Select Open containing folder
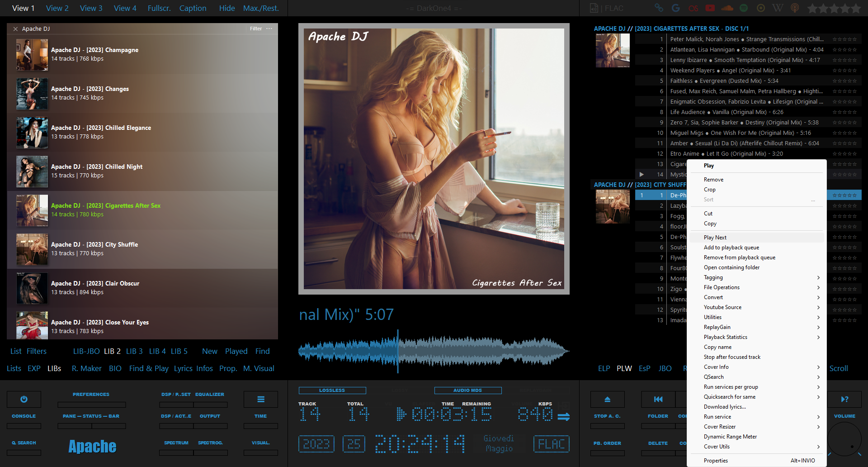868x467 pixels. click(x=756, y=267)
